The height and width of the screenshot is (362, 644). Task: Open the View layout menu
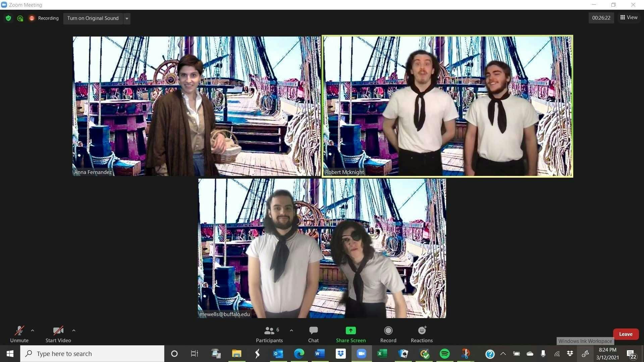click(x=629, y=17)
